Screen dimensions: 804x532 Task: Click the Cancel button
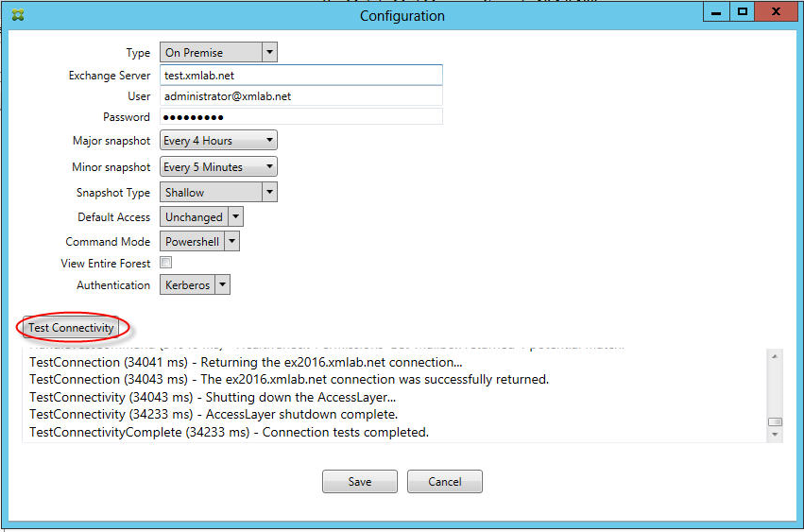pos(445,482)
